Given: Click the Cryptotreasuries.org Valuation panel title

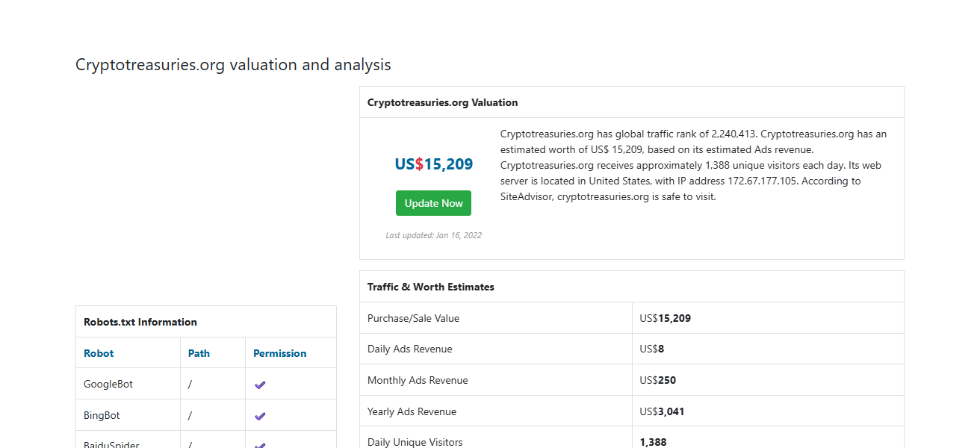Looking at the screenshot, I should (x=442, y=102).
